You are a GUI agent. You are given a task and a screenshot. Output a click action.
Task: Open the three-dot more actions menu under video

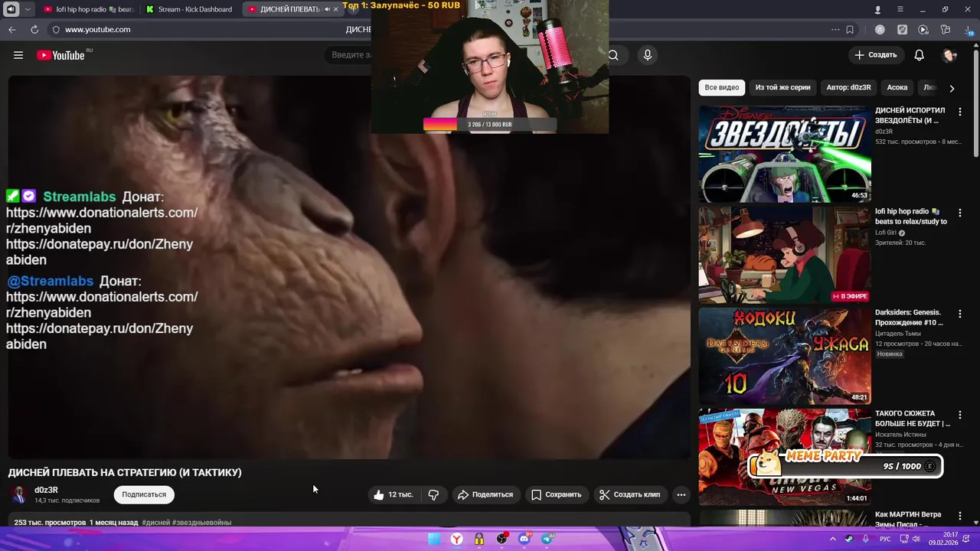tap(681, 494)
